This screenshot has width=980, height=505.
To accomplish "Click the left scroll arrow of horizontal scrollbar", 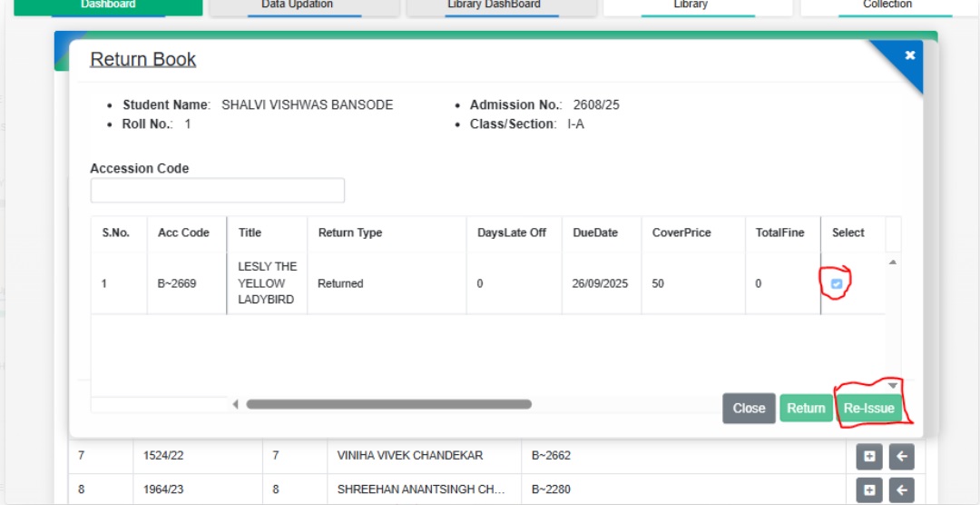I will (x=236, y=404).
